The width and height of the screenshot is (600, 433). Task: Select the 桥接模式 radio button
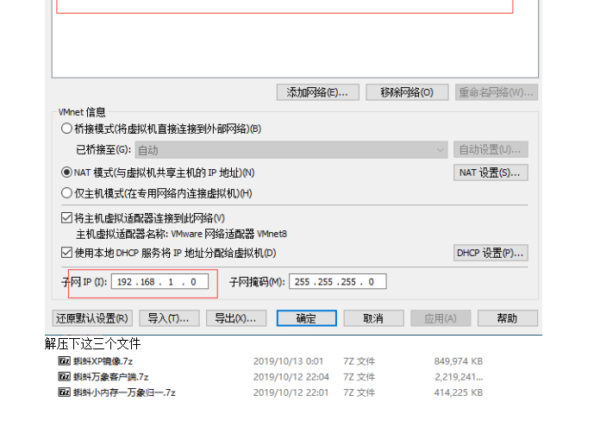point(67,129)
